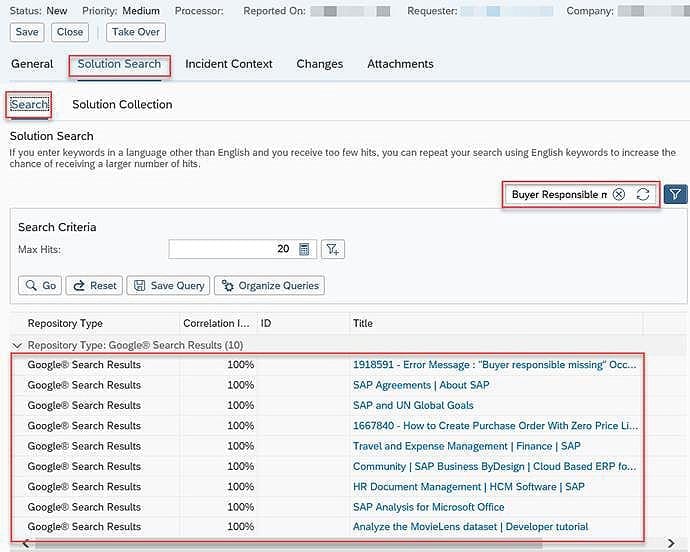The height and width of the screenshot is (552, 690).
Task: Open SAP Analysis for Microsoft Office link
Action: (x=429, y=507)
